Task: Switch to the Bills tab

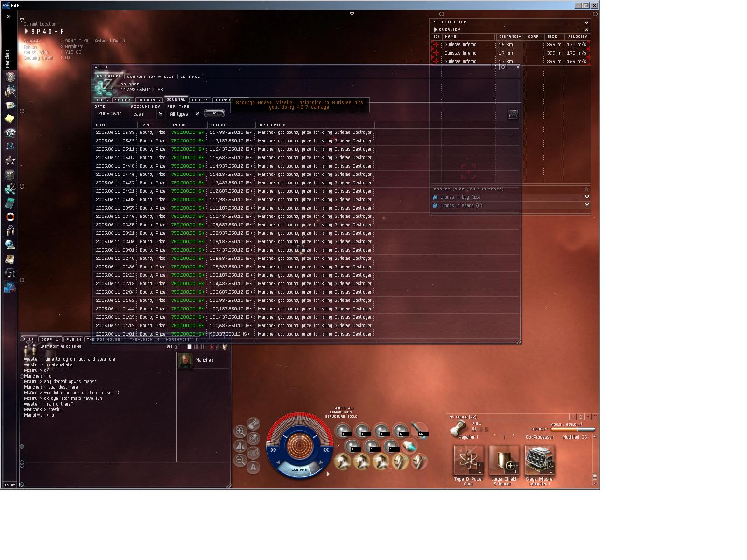Action: [102, 100]
